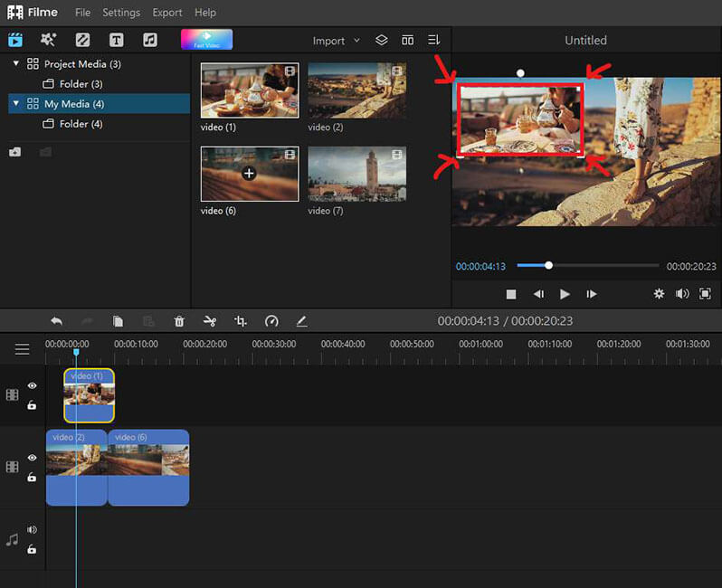This screenshot has width=722, height=588.
Task: Select the video (2) clip on timeline
Action: [76, 468]
